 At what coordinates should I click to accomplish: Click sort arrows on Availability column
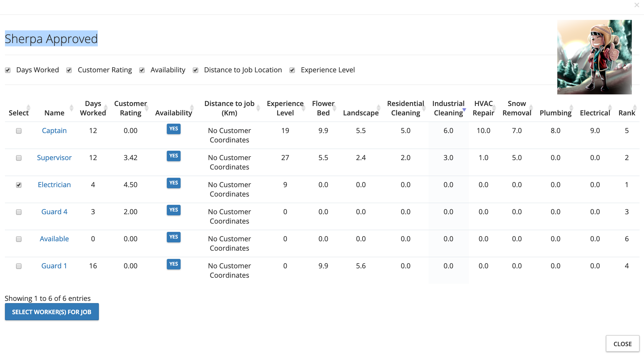pos(192,108)
